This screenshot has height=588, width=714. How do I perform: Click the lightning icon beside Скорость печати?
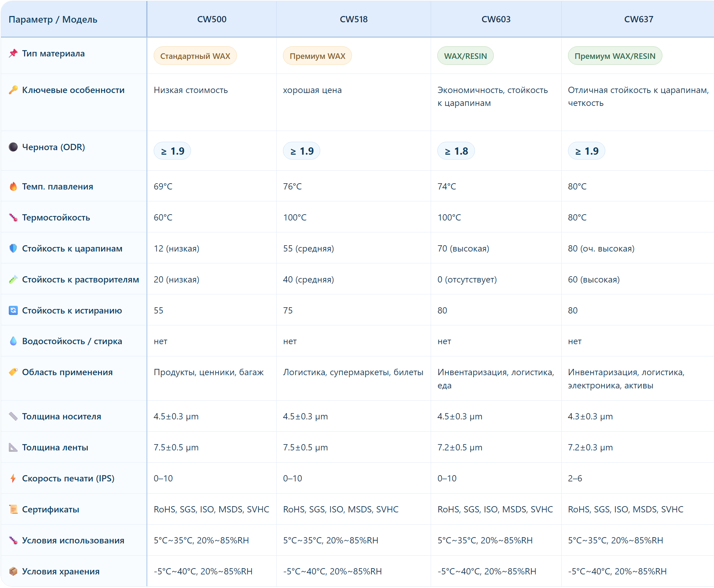click(13, 478)
